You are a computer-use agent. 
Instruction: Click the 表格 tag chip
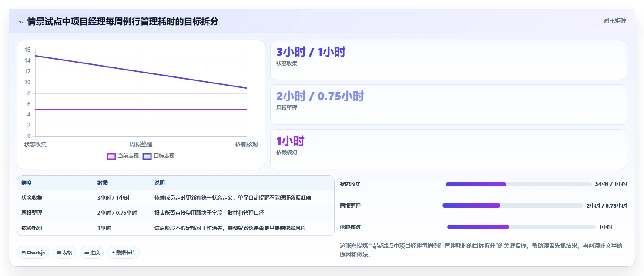pos(64,253)
